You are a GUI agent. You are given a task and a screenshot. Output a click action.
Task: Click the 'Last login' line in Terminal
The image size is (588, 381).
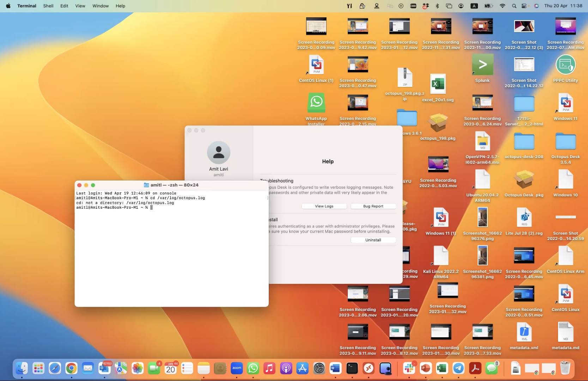[x=126, y=194]
